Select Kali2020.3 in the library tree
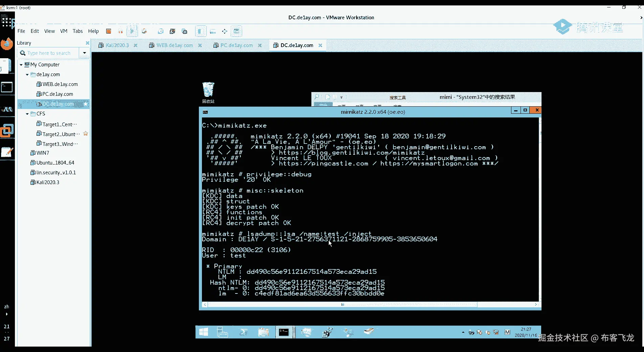The image size is (644, 352). [45, 182]
